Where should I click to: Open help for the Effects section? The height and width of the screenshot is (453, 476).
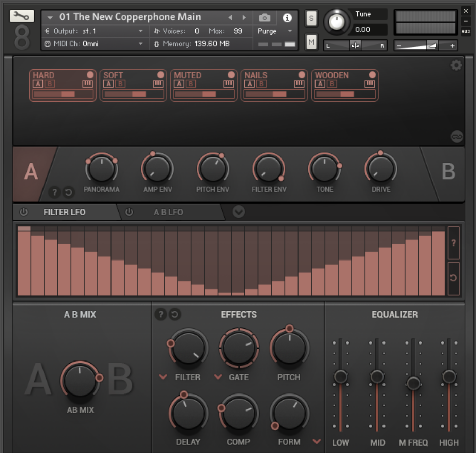click(161, 314)
